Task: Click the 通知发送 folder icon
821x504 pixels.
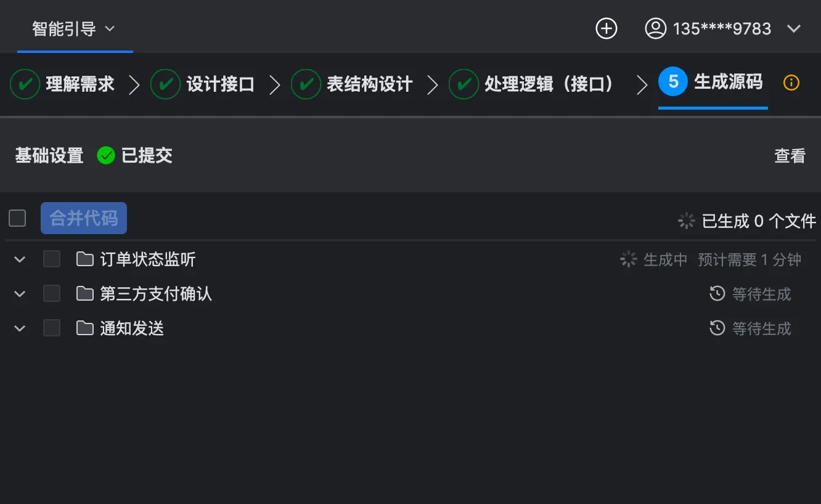Action: click(x=85, y=328)
